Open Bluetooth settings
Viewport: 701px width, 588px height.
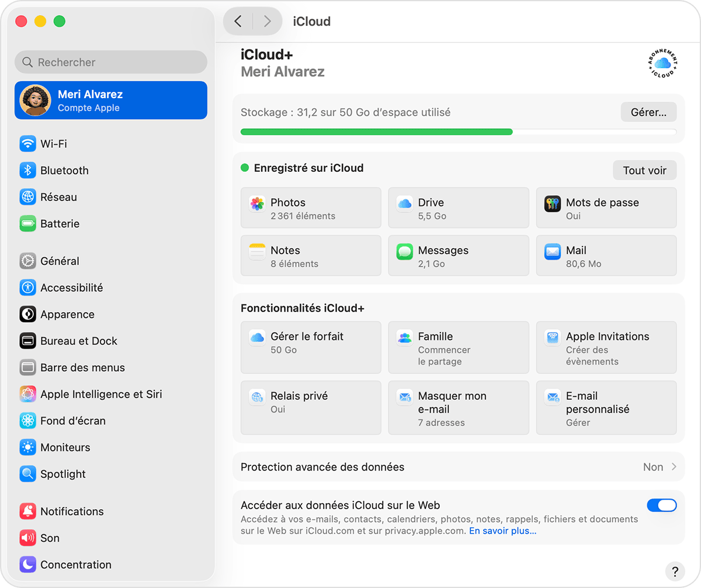[64, 170]
